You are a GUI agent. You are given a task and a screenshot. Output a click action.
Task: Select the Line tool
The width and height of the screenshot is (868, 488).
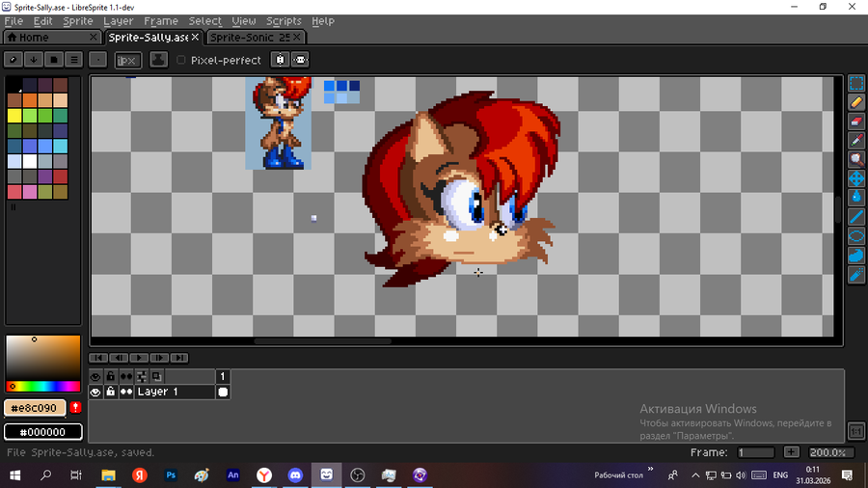855,216
